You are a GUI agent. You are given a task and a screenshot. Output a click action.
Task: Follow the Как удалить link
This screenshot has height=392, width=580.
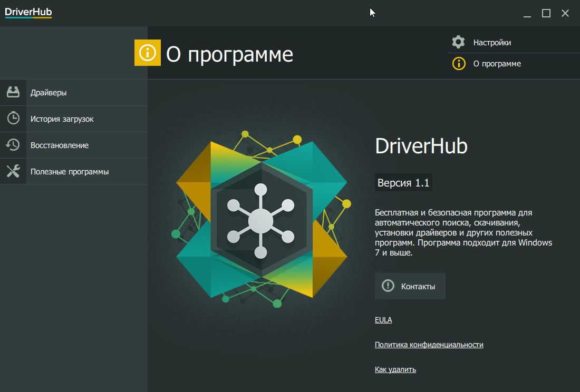click(x=395, y=369)
